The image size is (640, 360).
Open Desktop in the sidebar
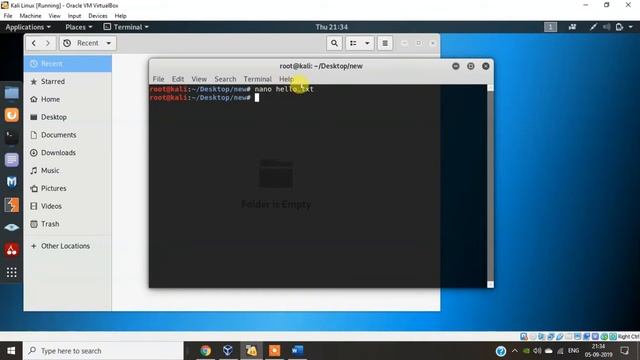68,117
